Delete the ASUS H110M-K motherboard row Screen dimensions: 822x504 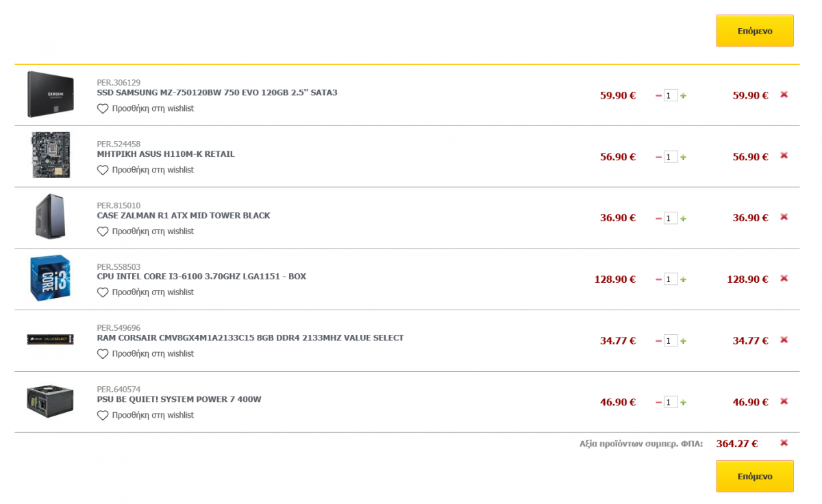coord(784,156)
